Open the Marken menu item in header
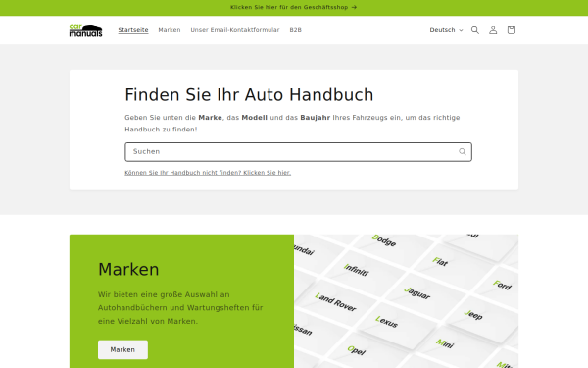 170,30
